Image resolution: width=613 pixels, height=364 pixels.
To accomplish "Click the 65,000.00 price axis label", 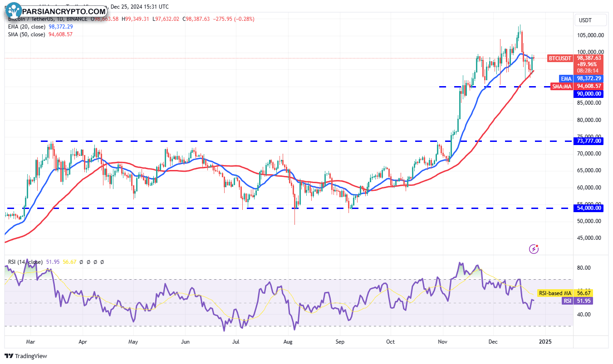I will (589, 170).
